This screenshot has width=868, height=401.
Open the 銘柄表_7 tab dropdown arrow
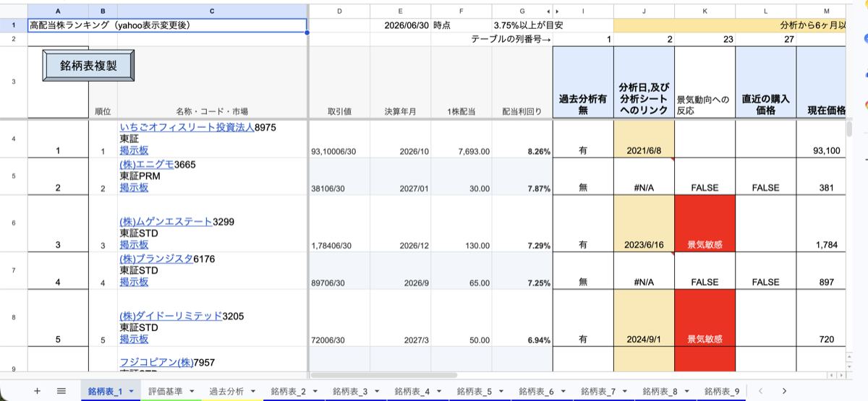(x=624, y=392)
